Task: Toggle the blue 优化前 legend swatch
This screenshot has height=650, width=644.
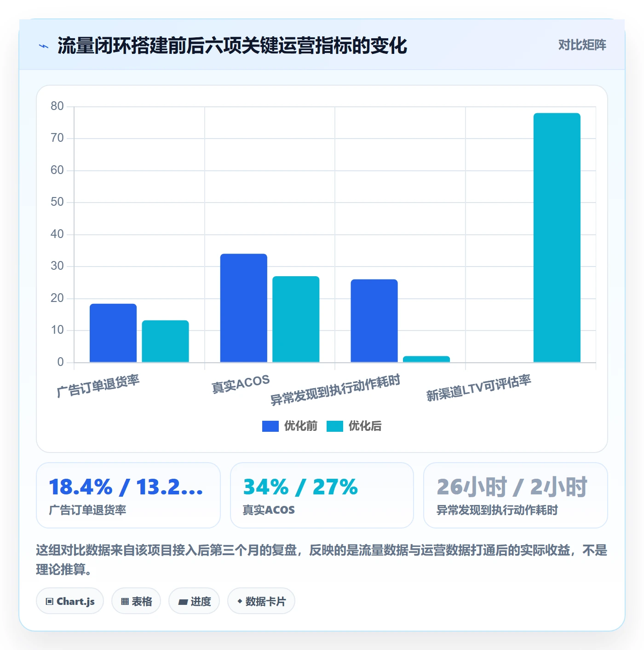Action: tap(270, 426)
